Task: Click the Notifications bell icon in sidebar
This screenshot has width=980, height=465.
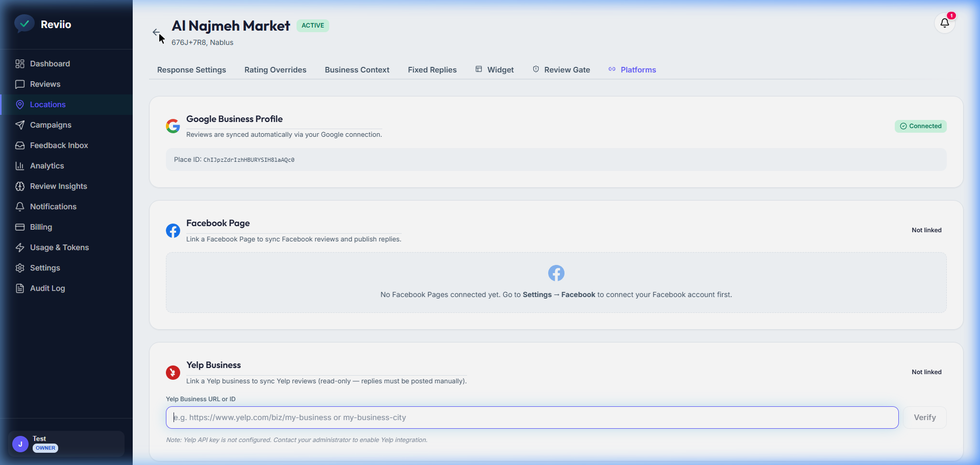Action: coord(20,207)
